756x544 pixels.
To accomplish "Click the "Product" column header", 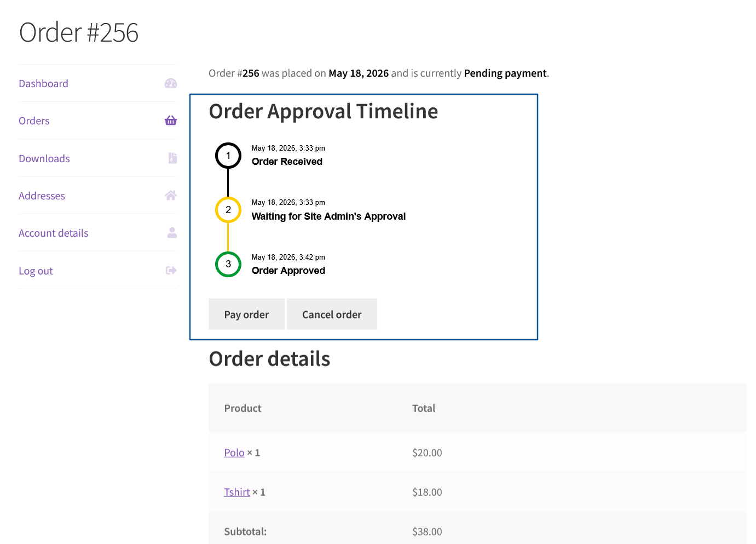I will click(x=243, y=408).
